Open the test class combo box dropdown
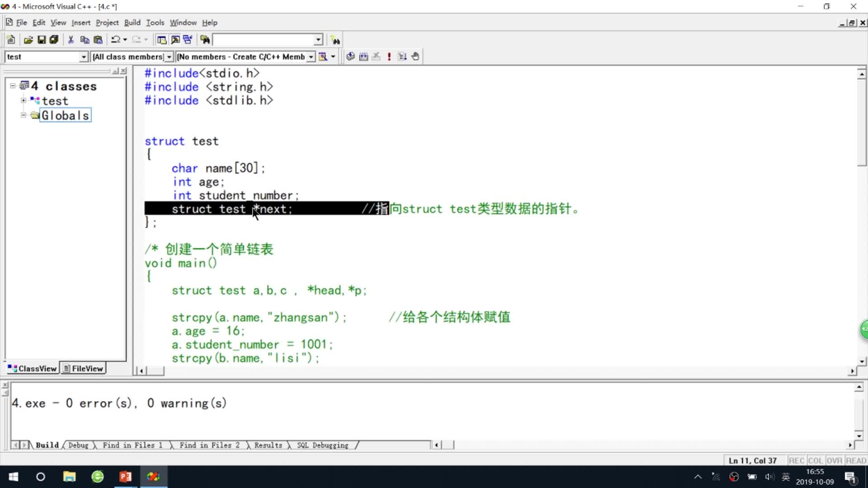This screenshot has height=488, width=868. point(84,57)
